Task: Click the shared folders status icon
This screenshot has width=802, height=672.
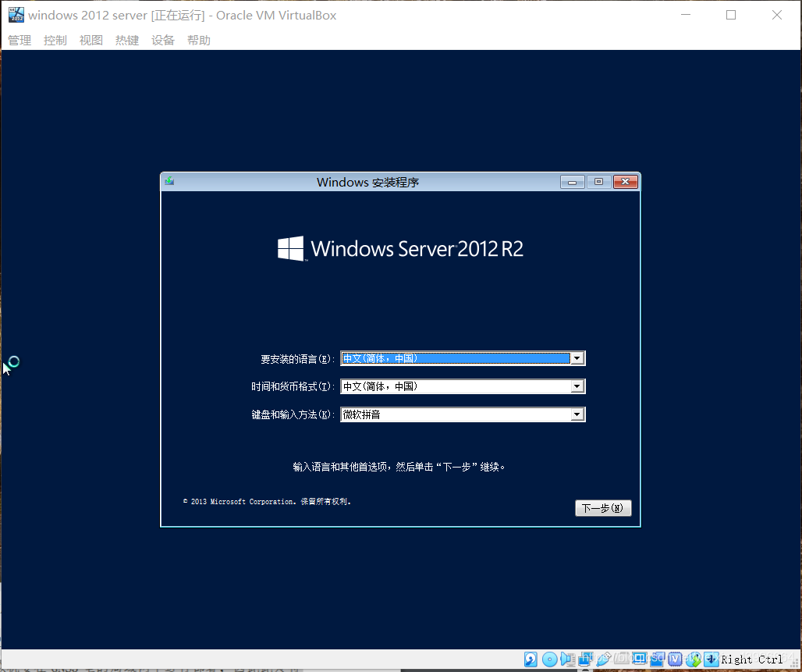Action: coord(621,659)
